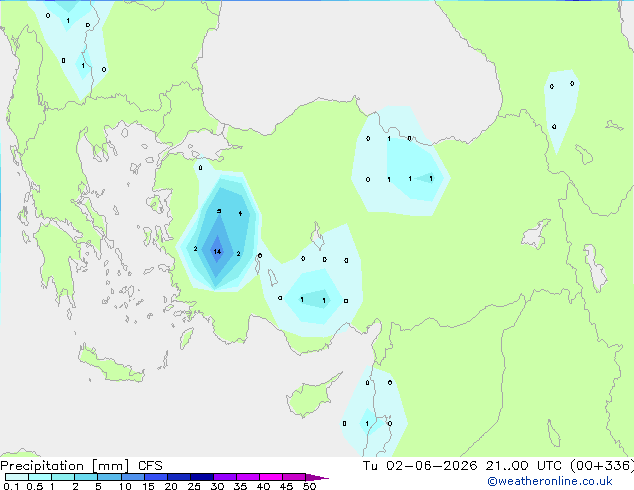Pick the legend swatch for 5 to 10 mm
This screenshot has width=634, height=490.
109,477
